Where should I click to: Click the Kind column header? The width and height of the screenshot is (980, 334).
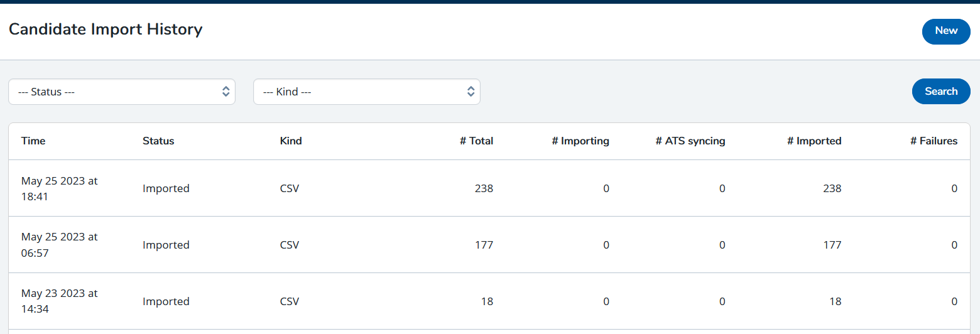[x=291, y=141]
